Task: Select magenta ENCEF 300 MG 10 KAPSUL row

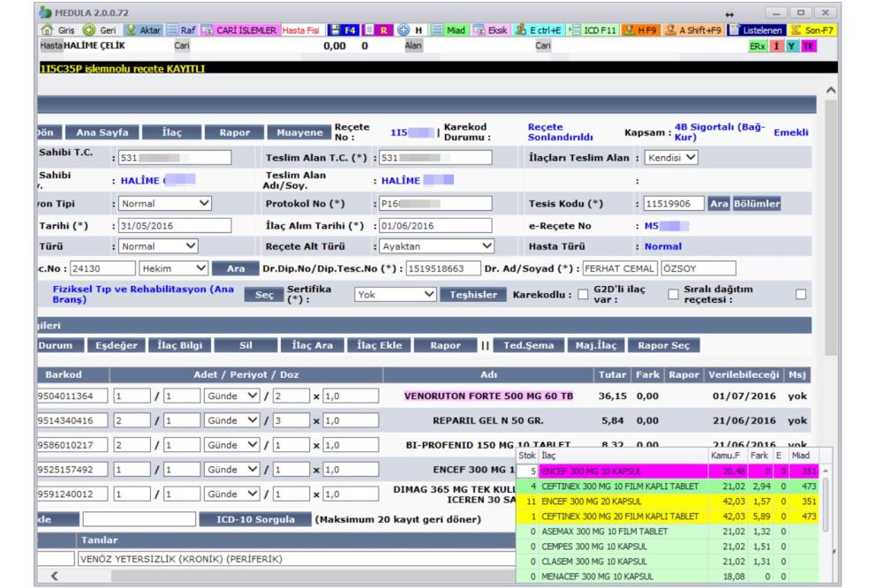Action: pos(668,471)
